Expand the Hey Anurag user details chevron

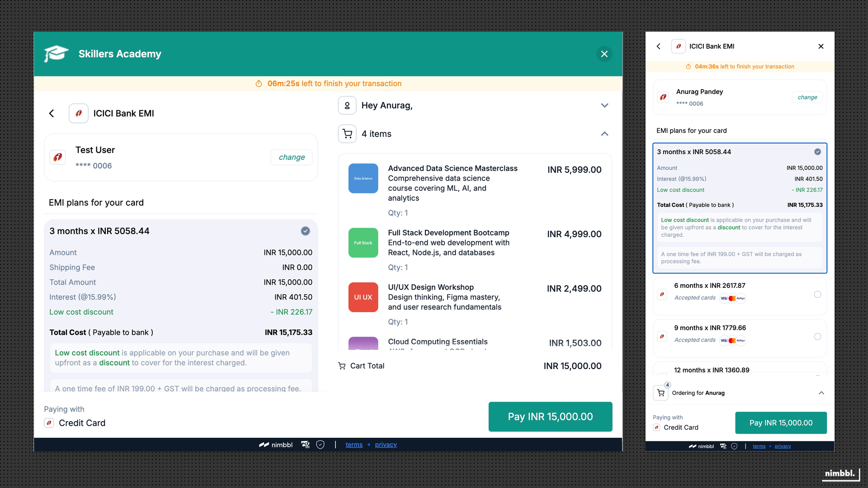pos(604,105)
